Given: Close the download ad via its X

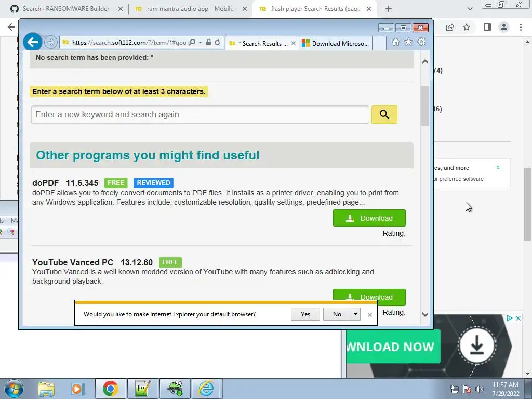Looking at the screenshot, I should (x=518, y=318).
